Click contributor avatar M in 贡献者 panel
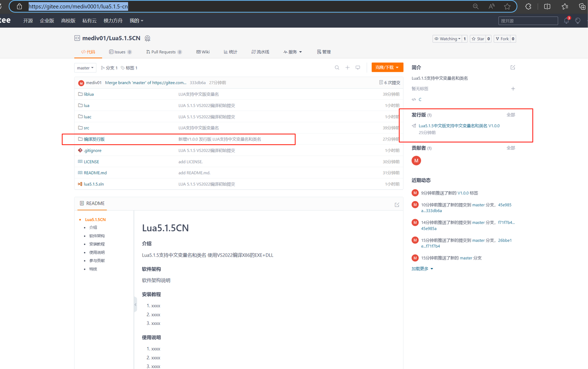 [416, 161]
